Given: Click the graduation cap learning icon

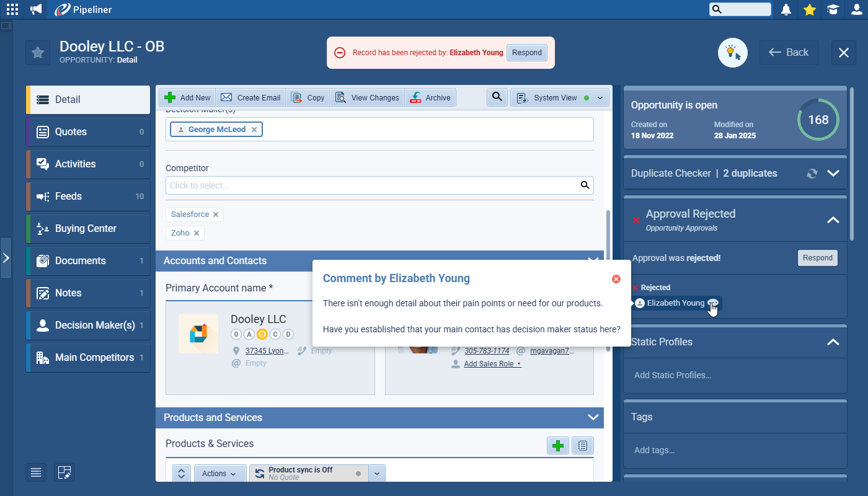Looking at the screenshot, I should (833, 9).
